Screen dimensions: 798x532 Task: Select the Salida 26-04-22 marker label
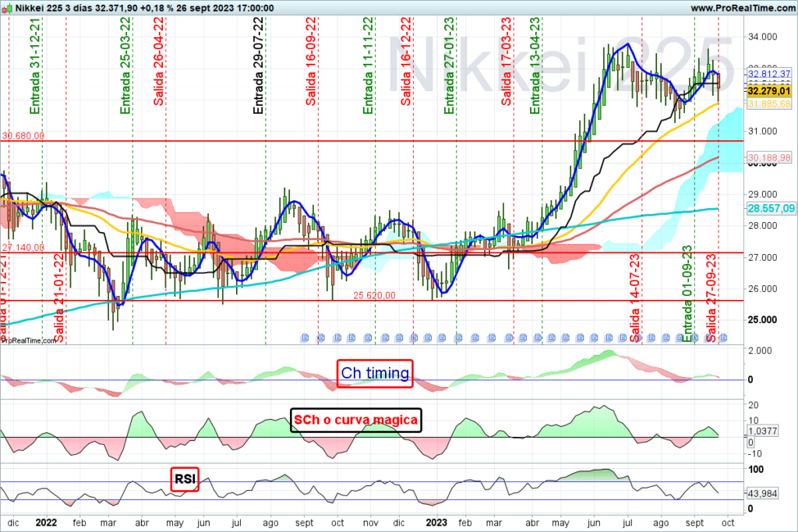(159, 62)
